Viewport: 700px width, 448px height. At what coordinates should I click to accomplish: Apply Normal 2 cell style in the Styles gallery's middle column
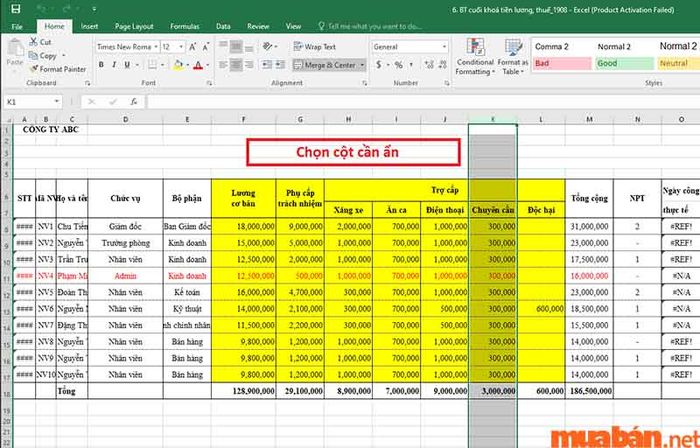(x=624, y=46)
